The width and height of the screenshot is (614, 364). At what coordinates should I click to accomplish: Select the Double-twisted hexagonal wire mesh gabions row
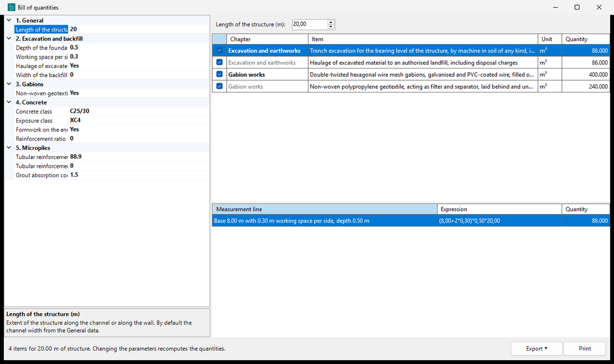click(411, 74)
